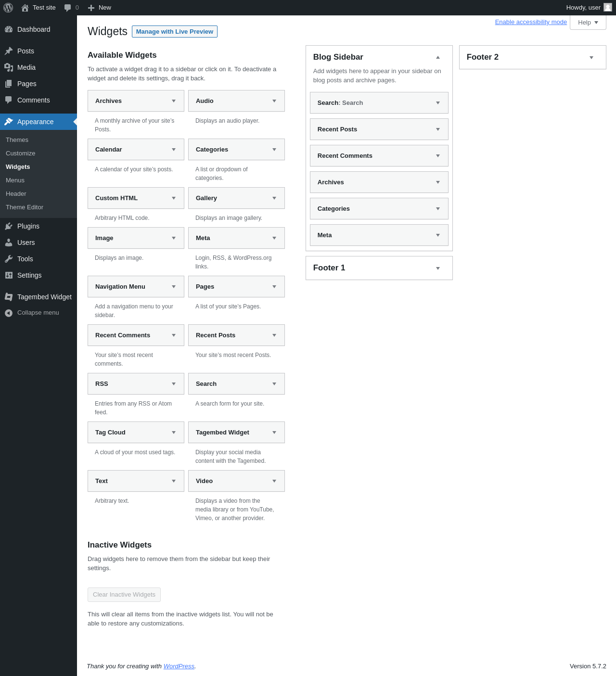Click the Media icon in the sidebar

9,67
